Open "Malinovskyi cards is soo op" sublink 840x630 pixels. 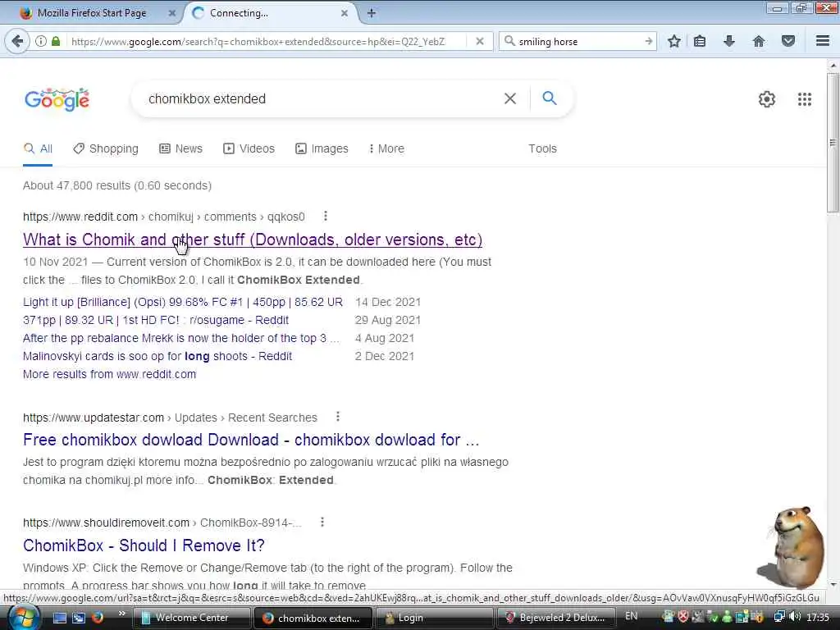tap(157, 356)
